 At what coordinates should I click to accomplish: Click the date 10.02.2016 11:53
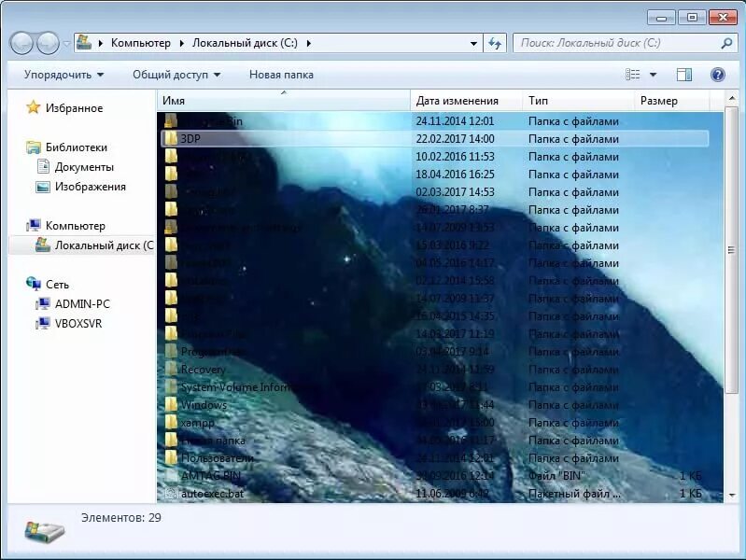tap(455, 157)
